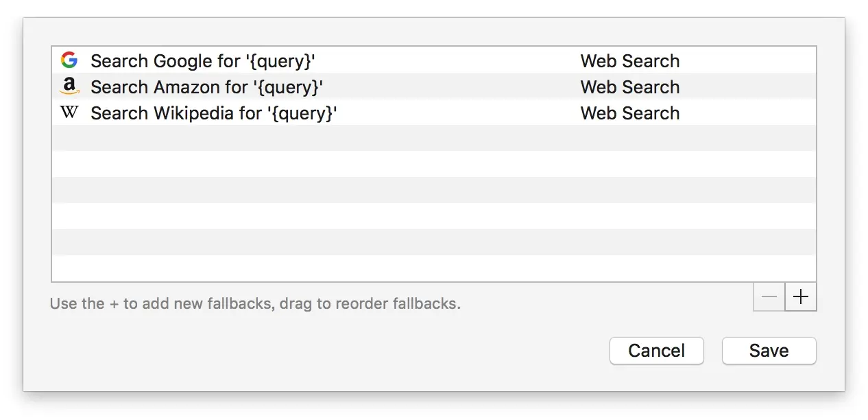Click first empty row below Wikipedia entry
Image resolution: width=868 pixels, height=420 pixels.
coord(433,138)
